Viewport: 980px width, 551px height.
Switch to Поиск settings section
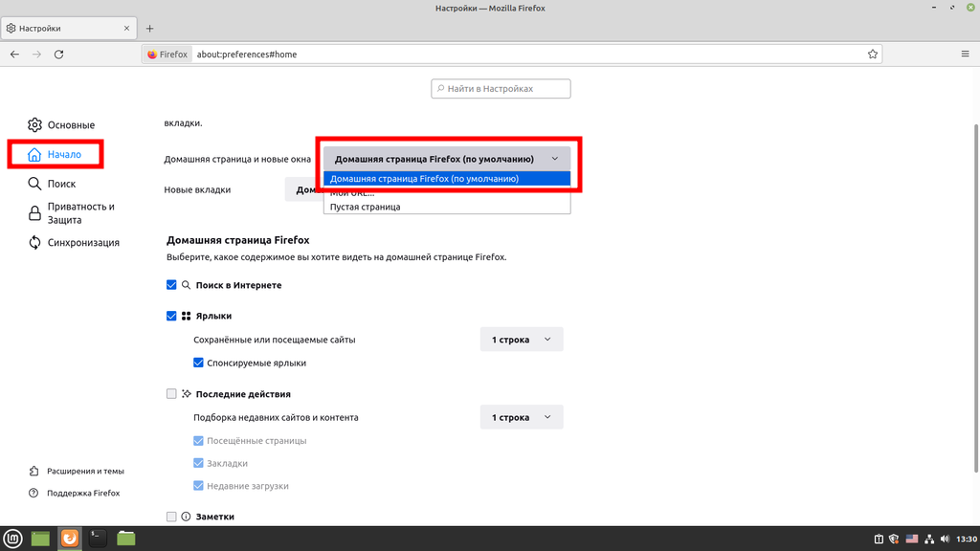[61, 184]
